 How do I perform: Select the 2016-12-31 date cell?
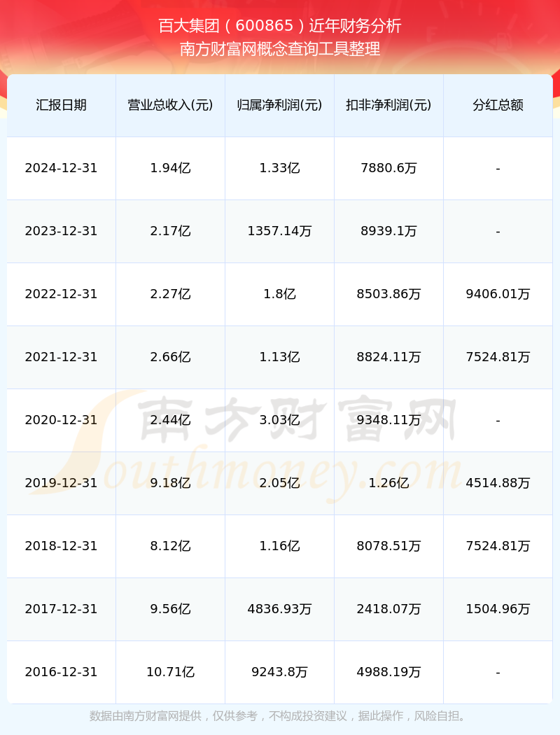[62, 672]
